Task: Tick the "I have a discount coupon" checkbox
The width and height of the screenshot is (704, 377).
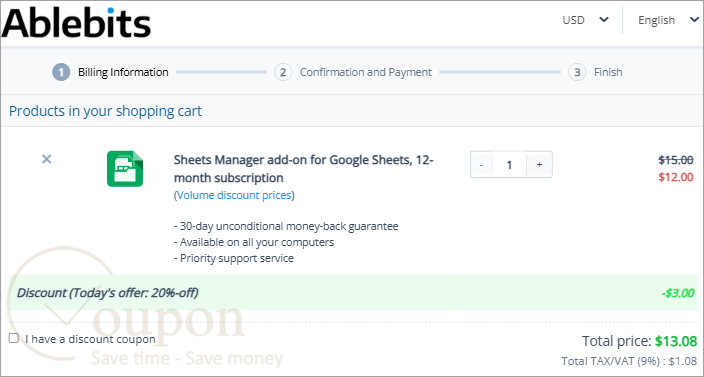Action: 14,338
